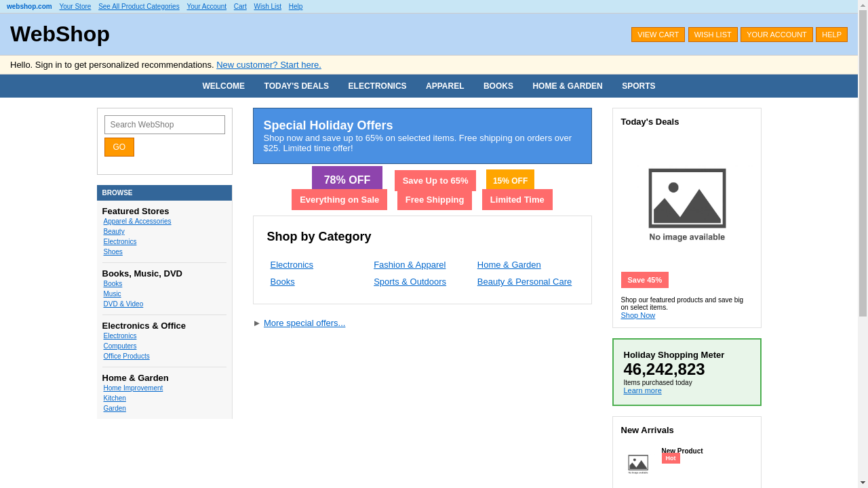Click the orange VIEW CART button

pyautogui.click(x=658, y=34)
